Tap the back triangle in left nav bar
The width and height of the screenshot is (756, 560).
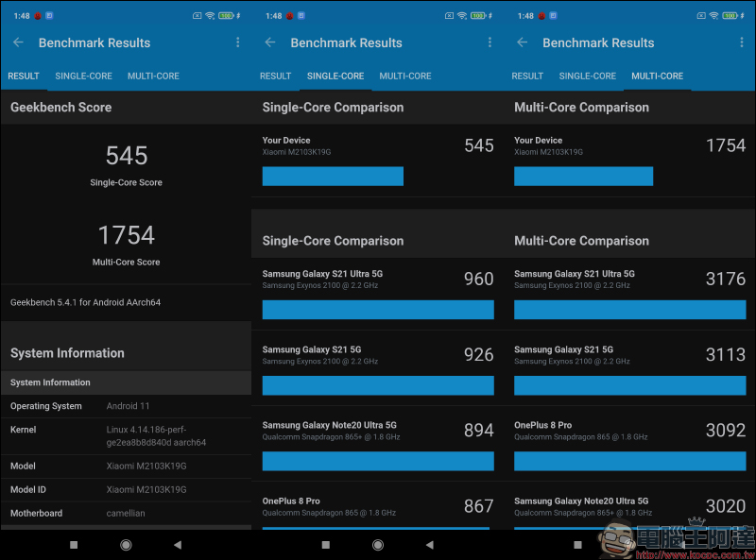178,545
